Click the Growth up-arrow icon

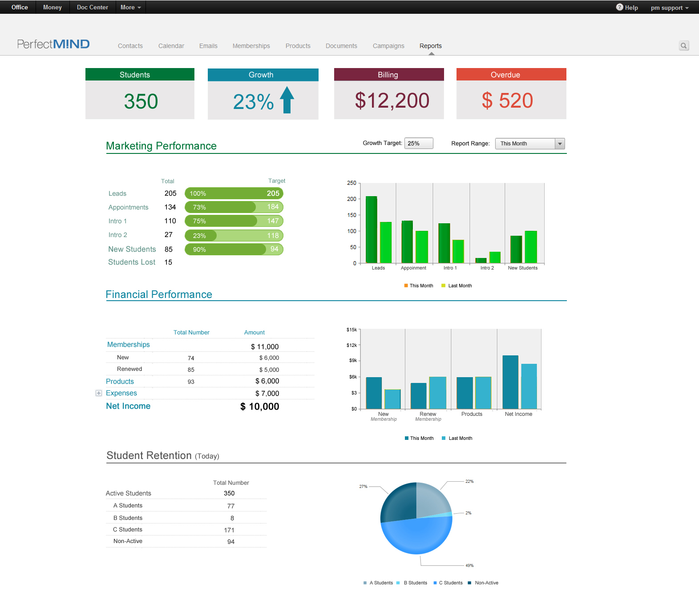287,100
